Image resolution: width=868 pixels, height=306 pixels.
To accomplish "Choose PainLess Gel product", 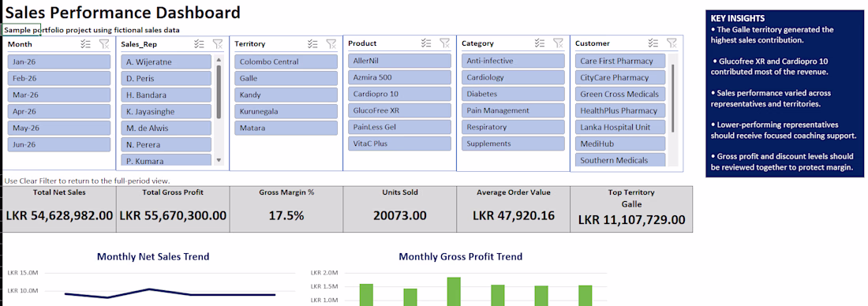I will click(x=400, y=127).
